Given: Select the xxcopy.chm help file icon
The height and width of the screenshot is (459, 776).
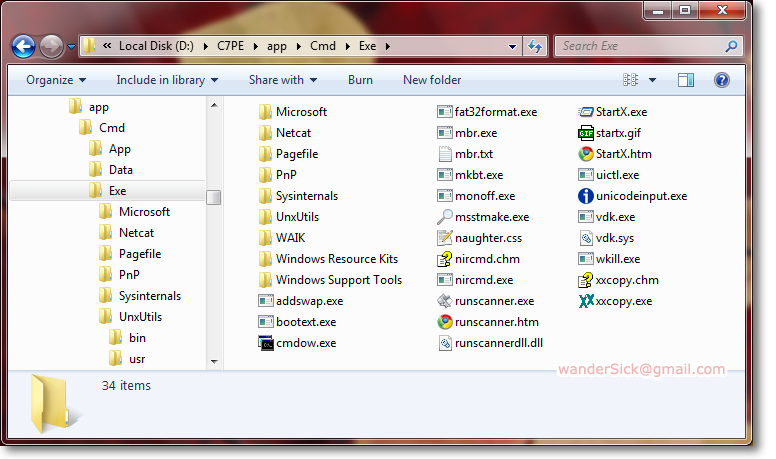Looking at the screenshot, I should (585, 280).
